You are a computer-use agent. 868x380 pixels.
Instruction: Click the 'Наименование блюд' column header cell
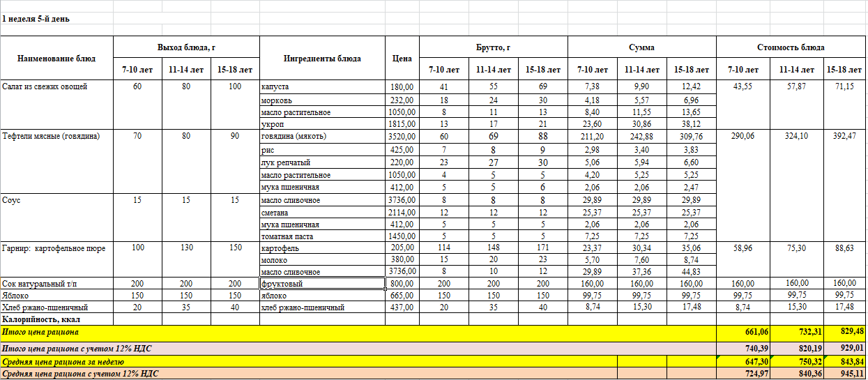(x=56, y=59)
